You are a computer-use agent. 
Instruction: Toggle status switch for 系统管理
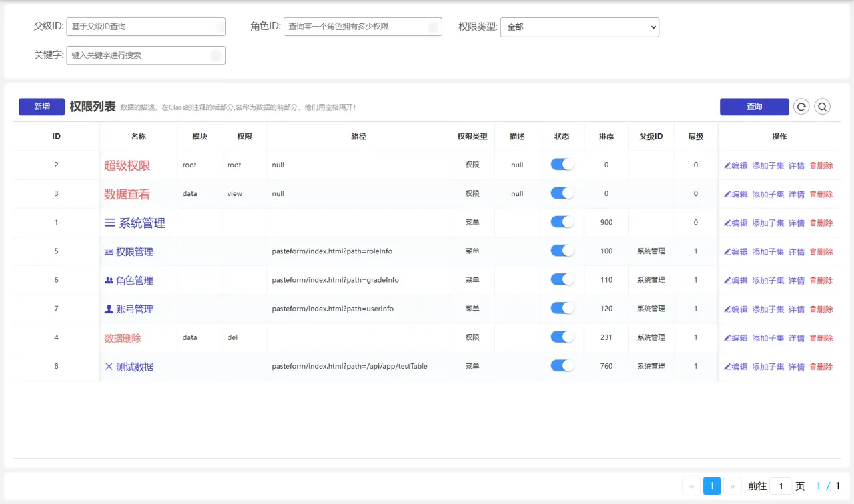click(562, 221)
